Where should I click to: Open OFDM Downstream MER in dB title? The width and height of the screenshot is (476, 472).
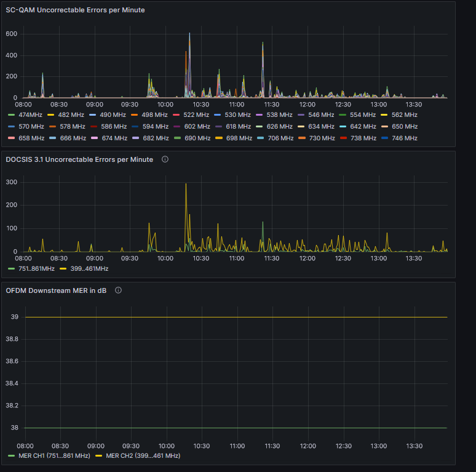[56, 290]
